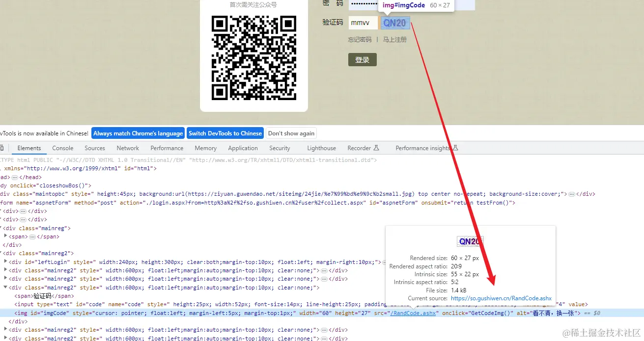This screenshot has height=341, width=644.
Task: Expand the leftLogin div node
Action: click(x=5, y=262)
